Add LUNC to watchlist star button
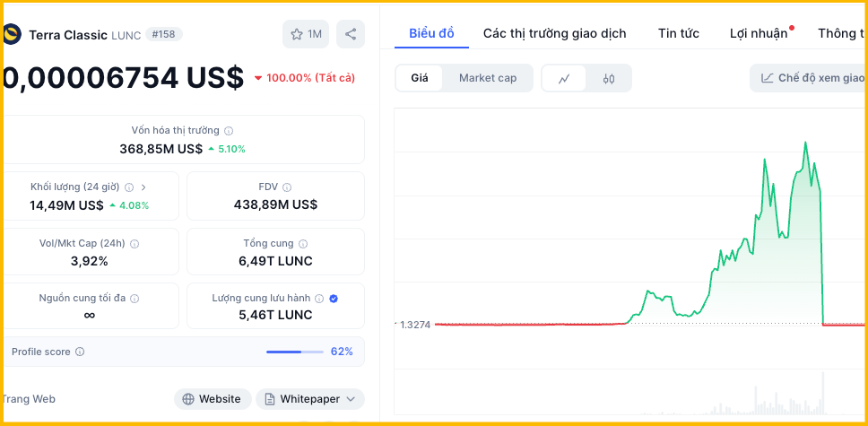Viewport: 868px width, 426px height. (x=306, y=34)
